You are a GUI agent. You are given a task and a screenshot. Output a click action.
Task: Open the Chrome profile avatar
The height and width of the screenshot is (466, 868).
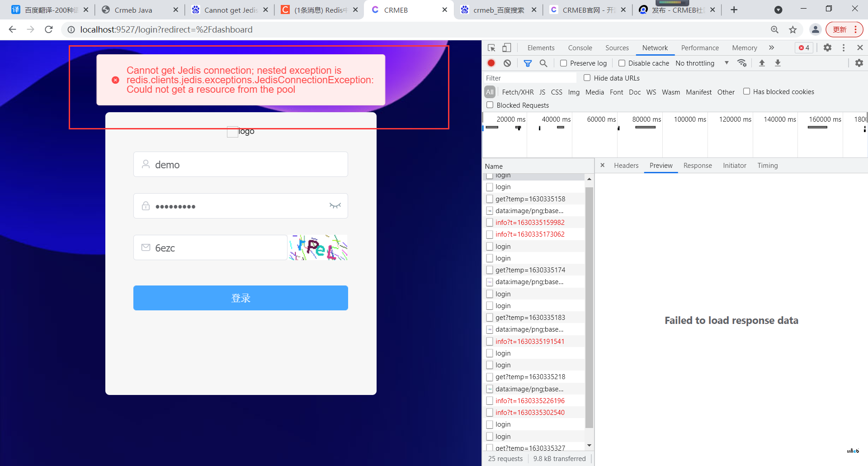coord(815,29)
